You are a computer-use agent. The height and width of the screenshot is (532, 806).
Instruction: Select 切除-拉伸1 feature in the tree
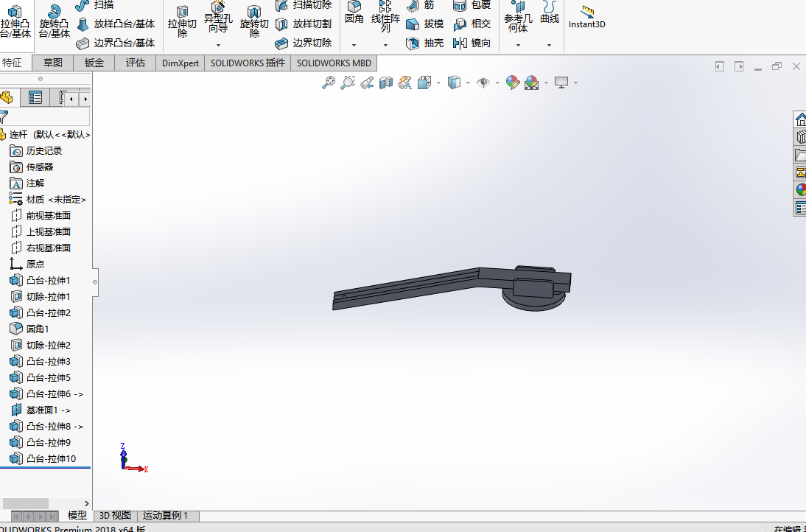tap(40, 297)
